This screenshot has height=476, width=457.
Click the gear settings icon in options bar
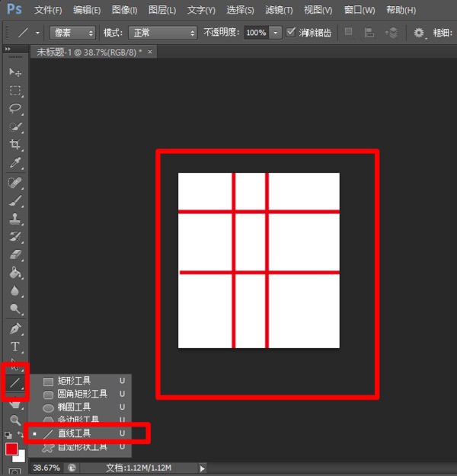click(419, 33)
